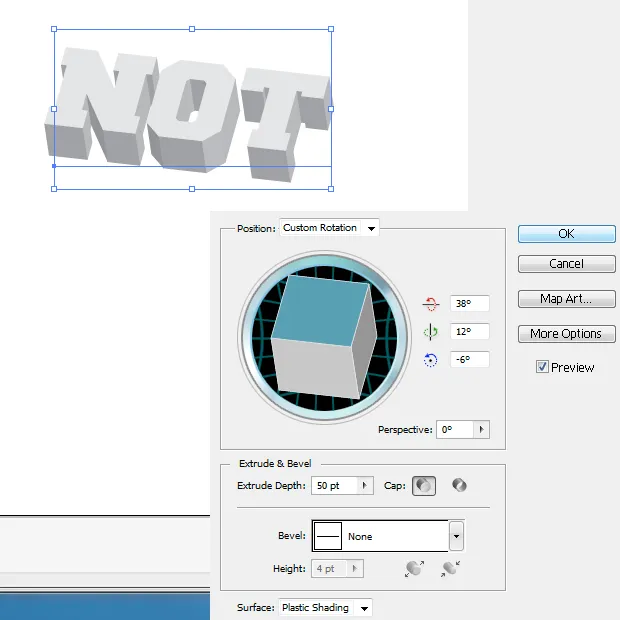Open the Extrude Depth slider arrow
620x620 pixels.
(365, 486)
